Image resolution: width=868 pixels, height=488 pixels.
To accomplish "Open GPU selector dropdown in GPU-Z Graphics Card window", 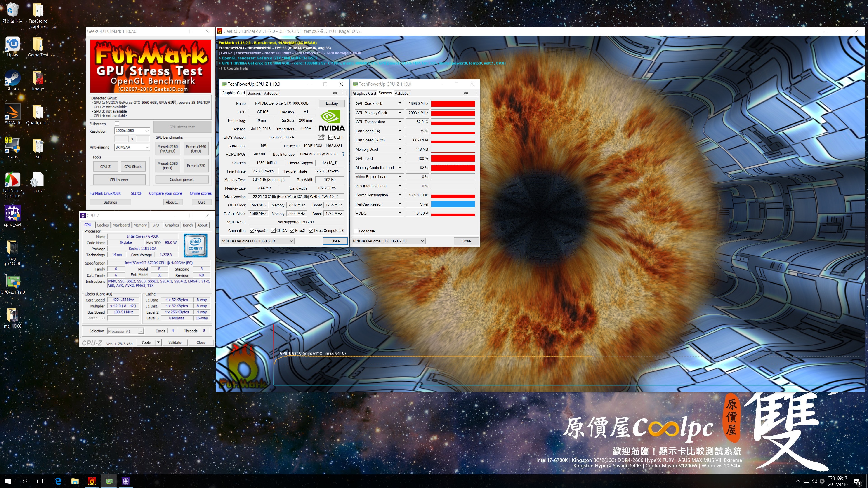I will pyautogui.click(x=257, y=241).
